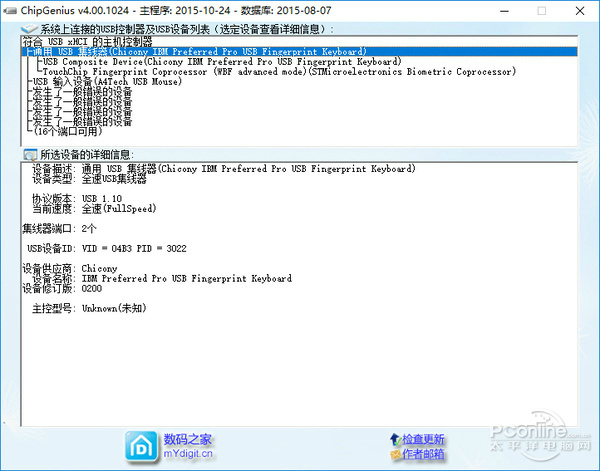
Task: Click the 设备类型 全速USB集线器 line
Action: pos(89,179)
